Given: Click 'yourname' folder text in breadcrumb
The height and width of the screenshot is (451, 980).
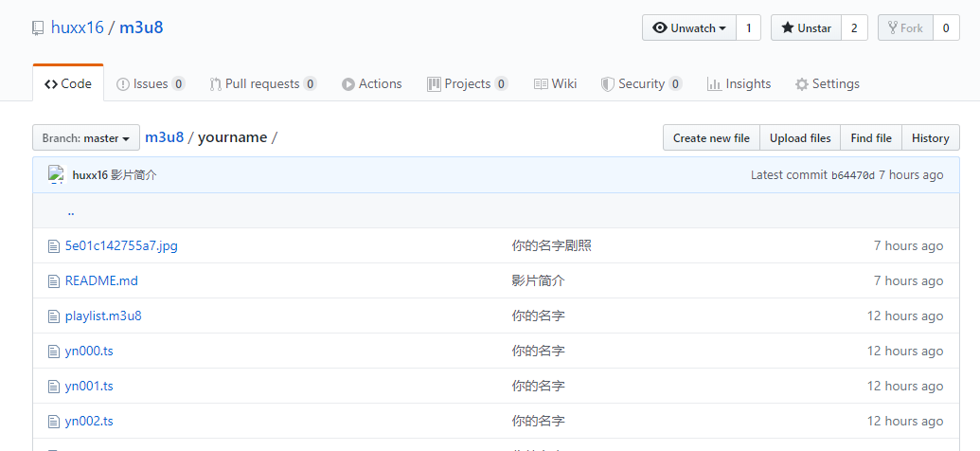Looking at the screenshot, I should click(x=233, y=137).
